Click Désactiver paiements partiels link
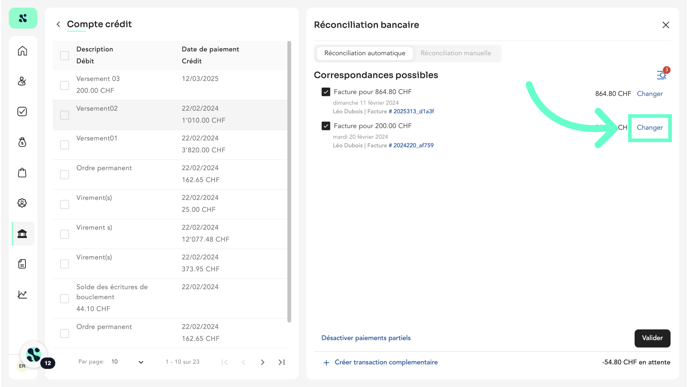Image resolution: width=688 pixels, height=387 pixels. (x=366, y=338)
